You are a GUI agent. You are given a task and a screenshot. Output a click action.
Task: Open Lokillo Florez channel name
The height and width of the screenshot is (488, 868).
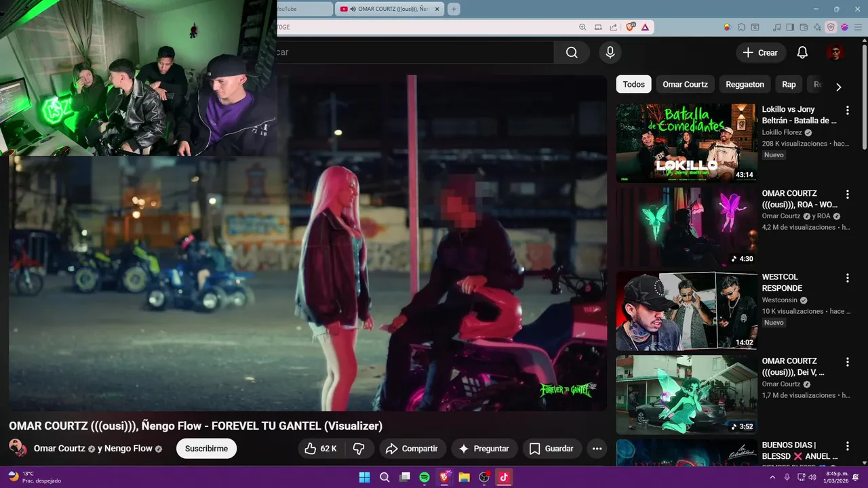click(x=782, y=133)
